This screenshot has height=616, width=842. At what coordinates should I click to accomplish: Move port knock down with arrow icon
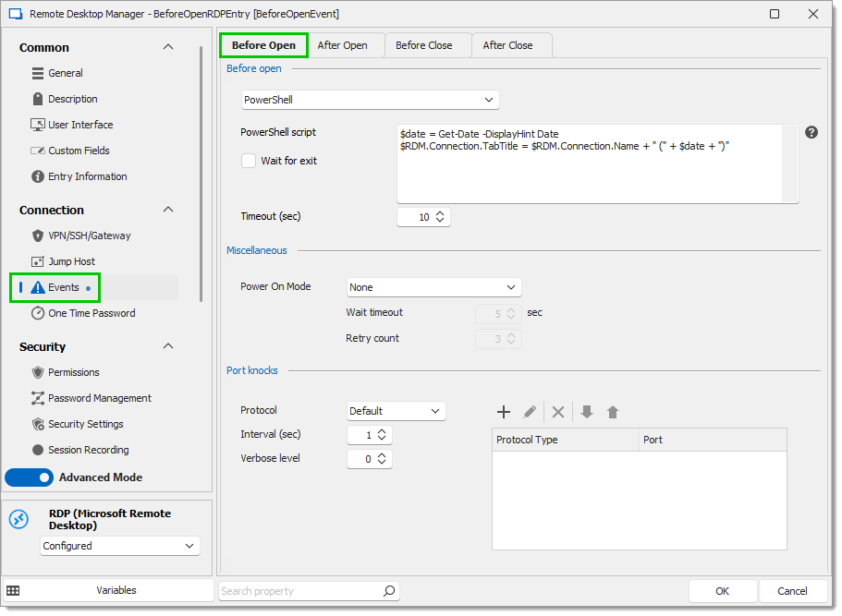(586, 412)
